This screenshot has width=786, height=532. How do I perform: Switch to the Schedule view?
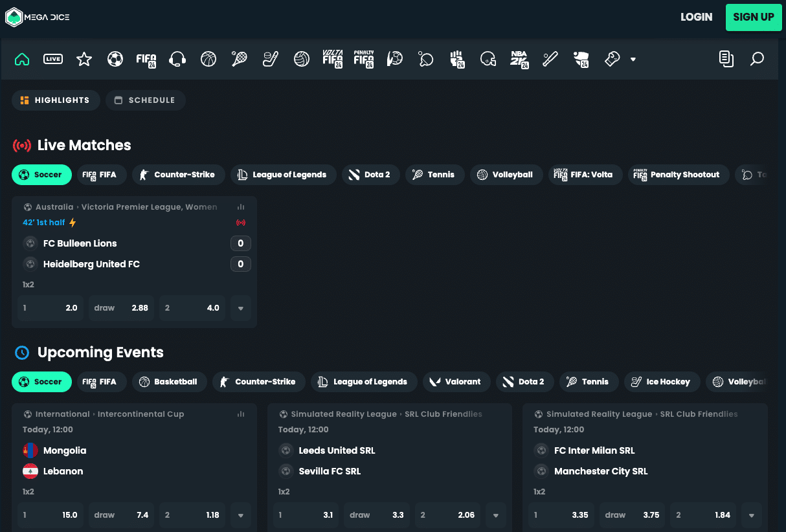[x=146, y=100]
